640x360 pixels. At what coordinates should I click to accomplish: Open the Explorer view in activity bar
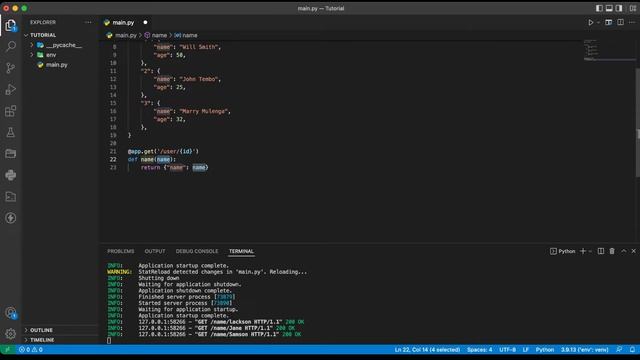tap(11, 26)
